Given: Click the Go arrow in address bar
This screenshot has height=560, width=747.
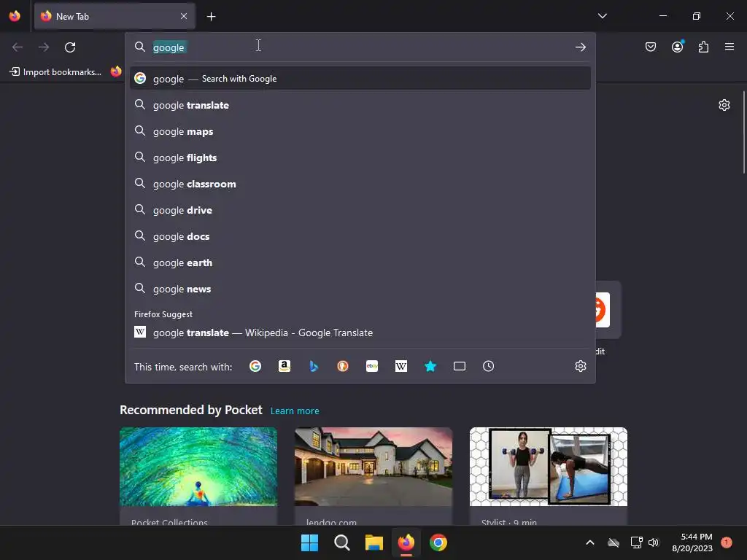Looking at the screenshot, I should [580, 47].
